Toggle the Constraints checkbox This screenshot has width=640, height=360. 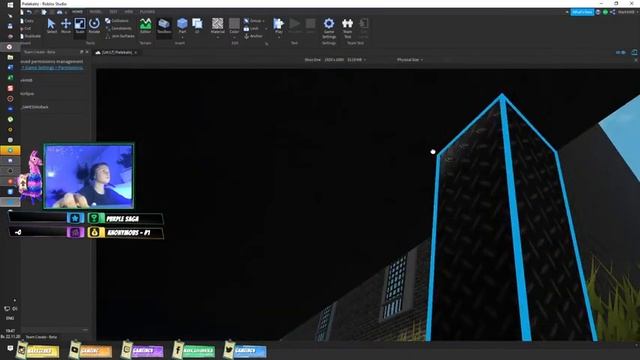pos(118,29)
